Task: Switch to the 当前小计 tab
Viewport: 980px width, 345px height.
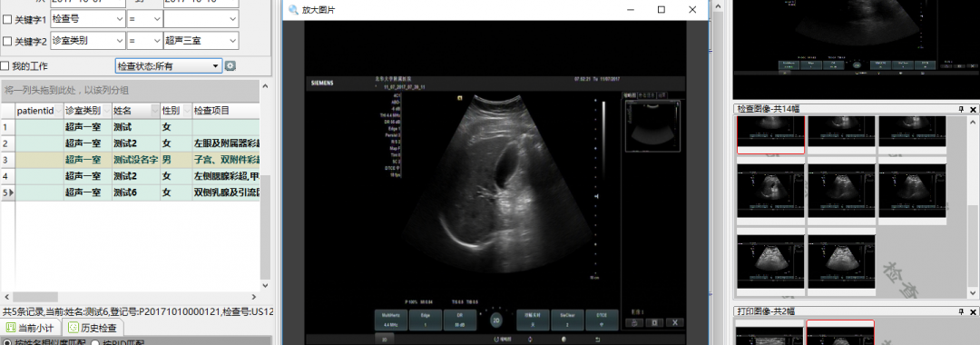Action: (x=31, y=328)
